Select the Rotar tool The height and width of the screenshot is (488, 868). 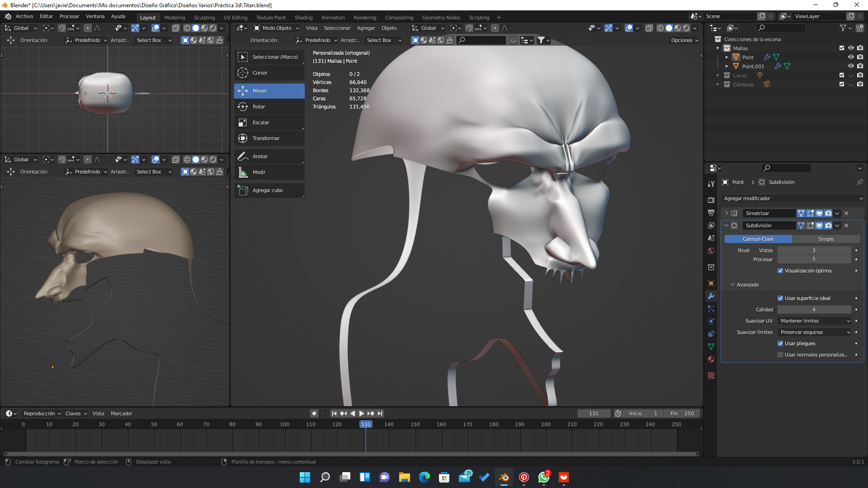[x=269, y=107]
